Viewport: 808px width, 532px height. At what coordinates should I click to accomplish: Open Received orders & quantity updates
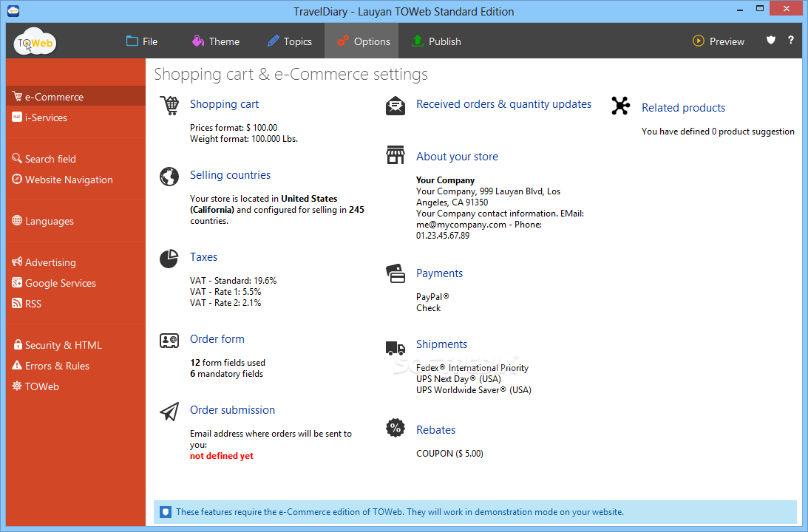503,104
